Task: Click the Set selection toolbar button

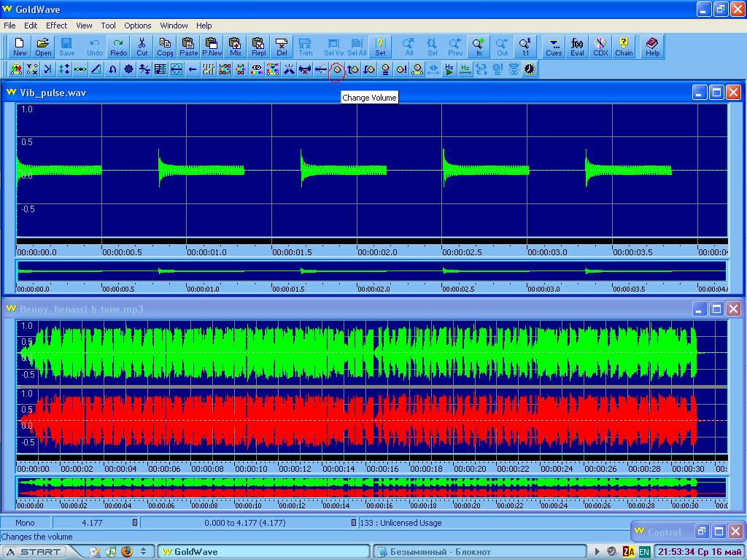Action: point(380,47)
